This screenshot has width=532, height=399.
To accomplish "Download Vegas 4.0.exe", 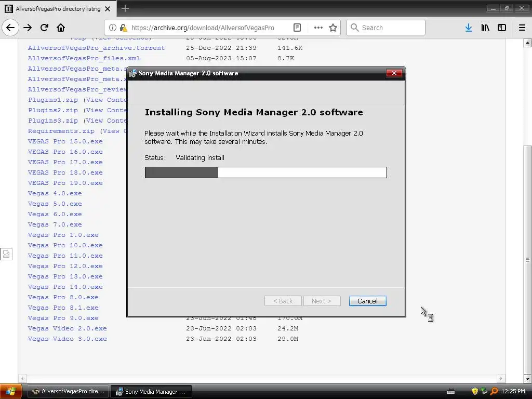I will (55, 193).
